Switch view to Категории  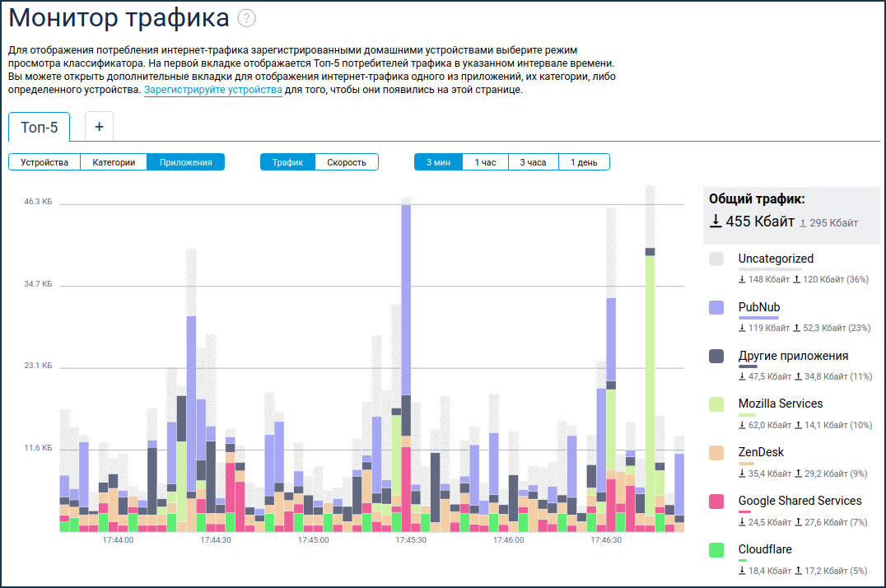(x=114, y=162)
